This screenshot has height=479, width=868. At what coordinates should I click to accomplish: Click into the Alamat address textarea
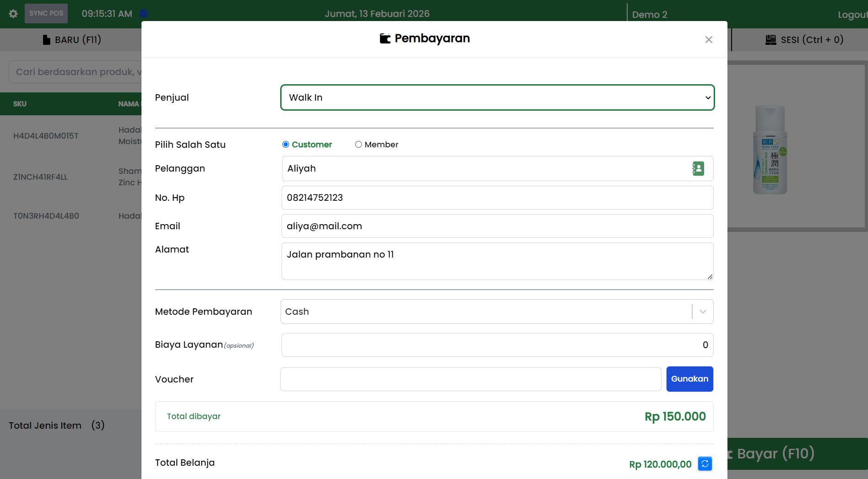(x=497, y=261)
